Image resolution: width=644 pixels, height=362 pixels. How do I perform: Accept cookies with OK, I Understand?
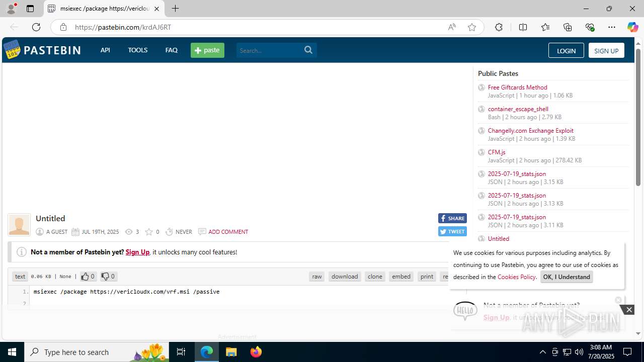click(x=567, y=277)
